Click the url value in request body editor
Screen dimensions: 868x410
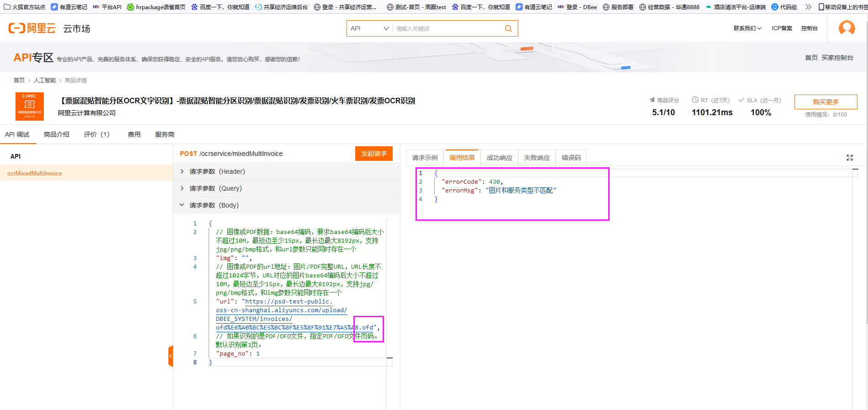click(297, 314)
